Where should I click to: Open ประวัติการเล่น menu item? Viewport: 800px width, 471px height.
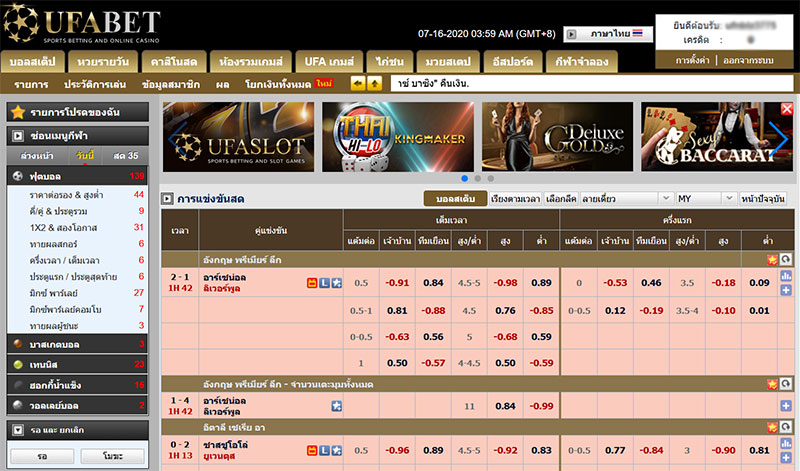95,84
